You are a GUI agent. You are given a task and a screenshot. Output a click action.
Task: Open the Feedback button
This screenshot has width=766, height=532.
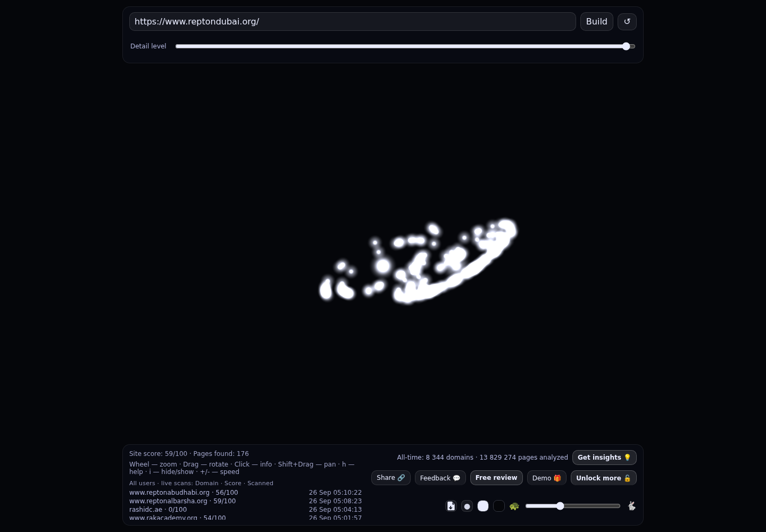pos(440,478)
